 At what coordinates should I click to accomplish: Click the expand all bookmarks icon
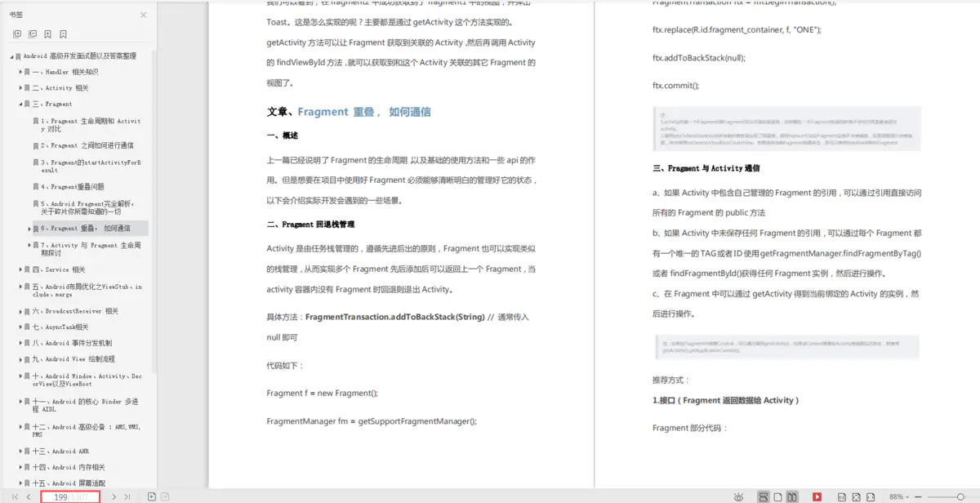17,34
